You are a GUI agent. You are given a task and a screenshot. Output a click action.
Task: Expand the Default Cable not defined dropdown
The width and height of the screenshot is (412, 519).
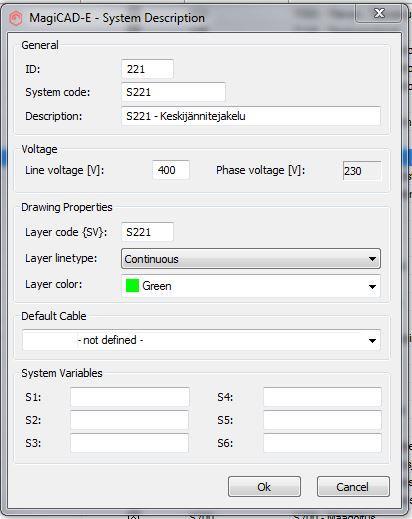click(x=201, y=340)
